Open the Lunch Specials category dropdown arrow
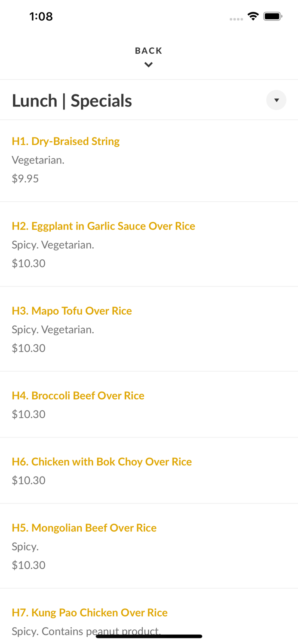Screen dimensions: 298x644 (x=276, y=100)
